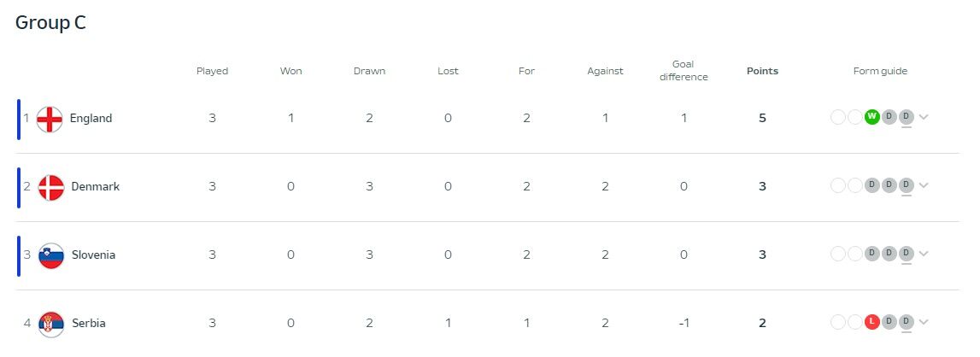Click the Form guide column header
The image size is (980, 357).
click(x=880, y=71)
